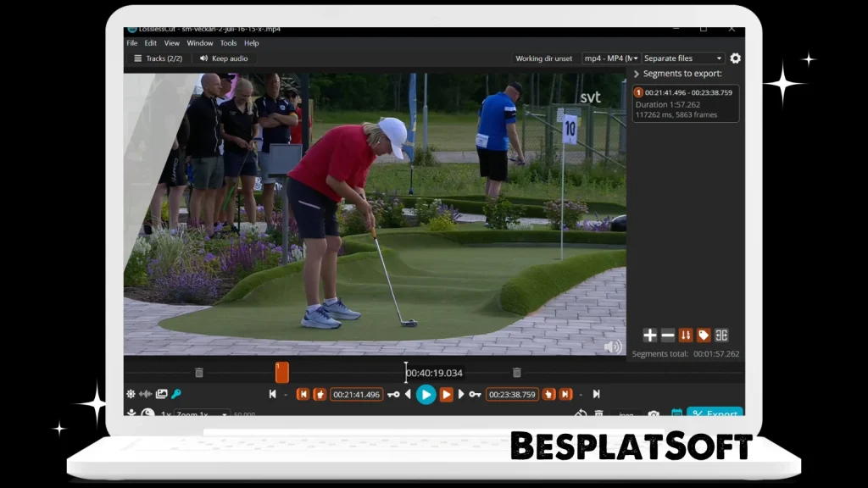Image resolution: width=868 pixels, height=488 pixels.
Task: Open the View menu
Action: tap(171, 43)
